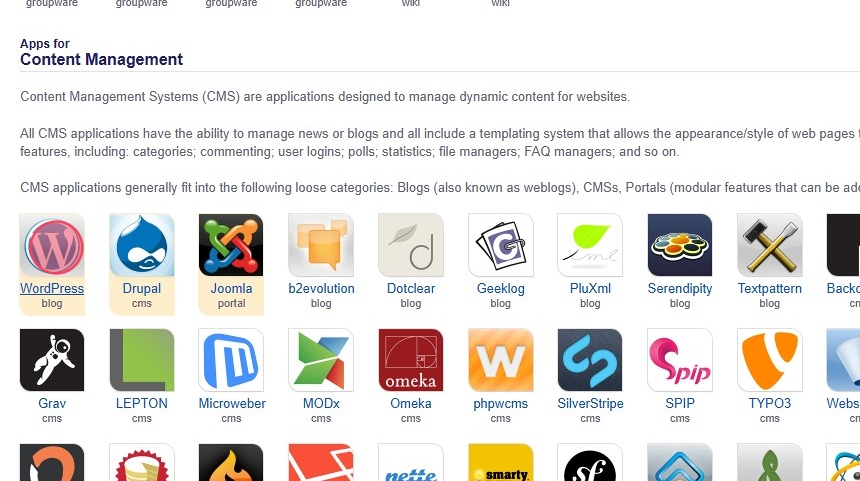
Task: Click the LEPTON green icon
Action: 142,360
